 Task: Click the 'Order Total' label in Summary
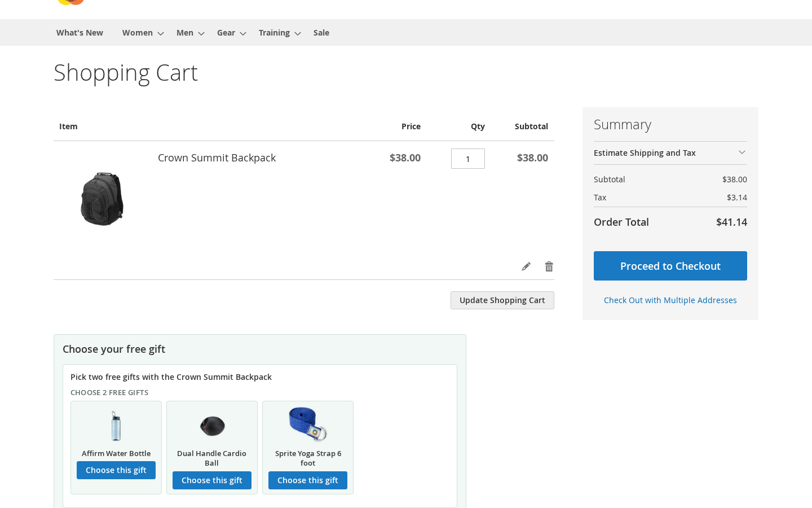point(621,222)
